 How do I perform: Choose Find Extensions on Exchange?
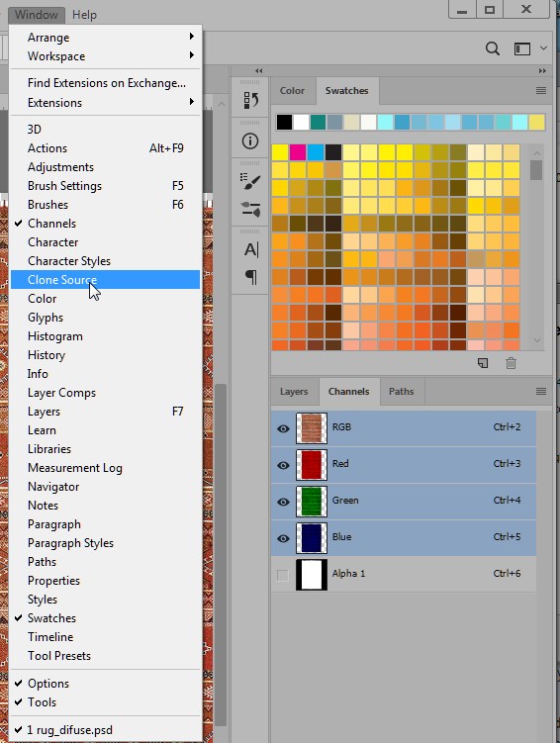click(x=105, y=83)
